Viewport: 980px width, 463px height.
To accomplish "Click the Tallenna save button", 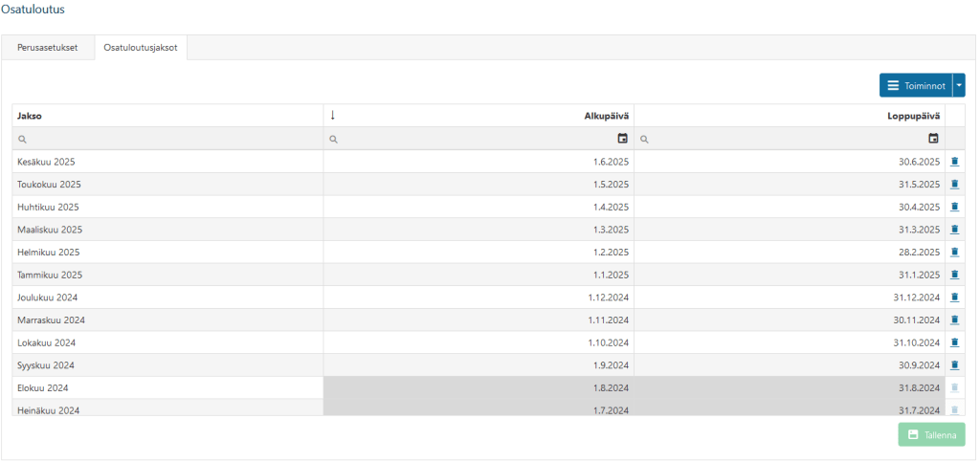I will point(931,434).
